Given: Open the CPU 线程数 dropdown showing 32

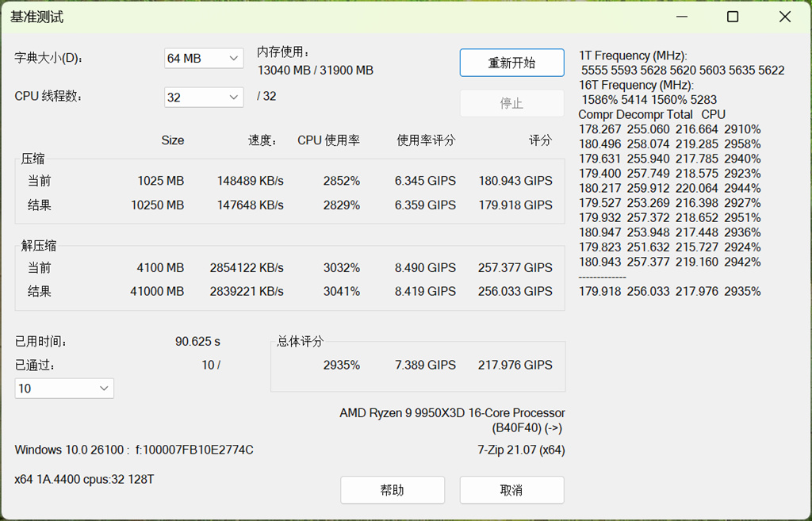Looking at the screenshot, I should click(204, 97).
